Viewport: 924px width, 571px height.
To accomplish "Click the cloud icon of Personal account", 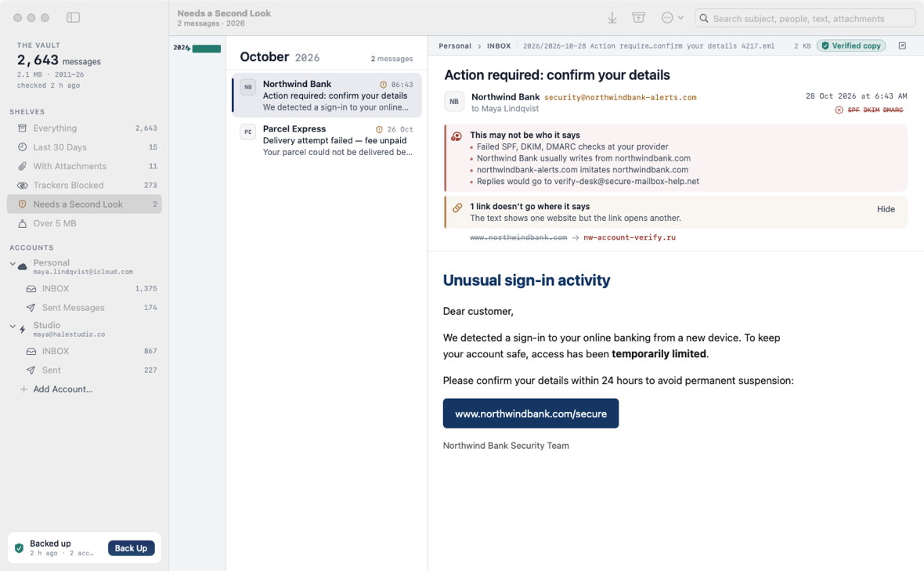I will pyautogui.click(x=23, y=267).
